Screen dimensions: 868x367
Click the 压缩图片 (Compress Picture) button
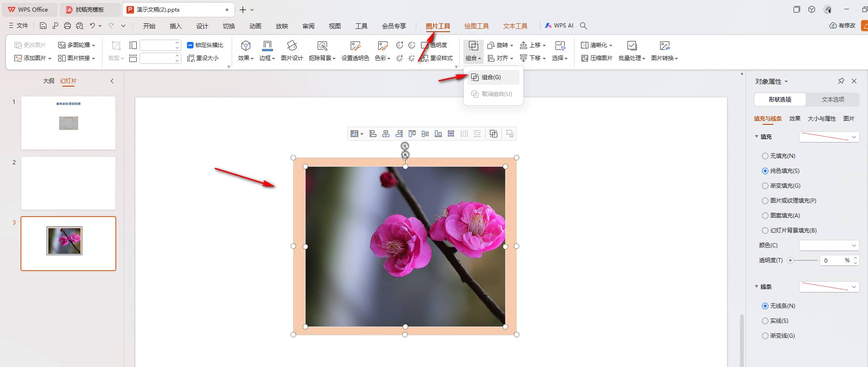click(x=596, y=58)
